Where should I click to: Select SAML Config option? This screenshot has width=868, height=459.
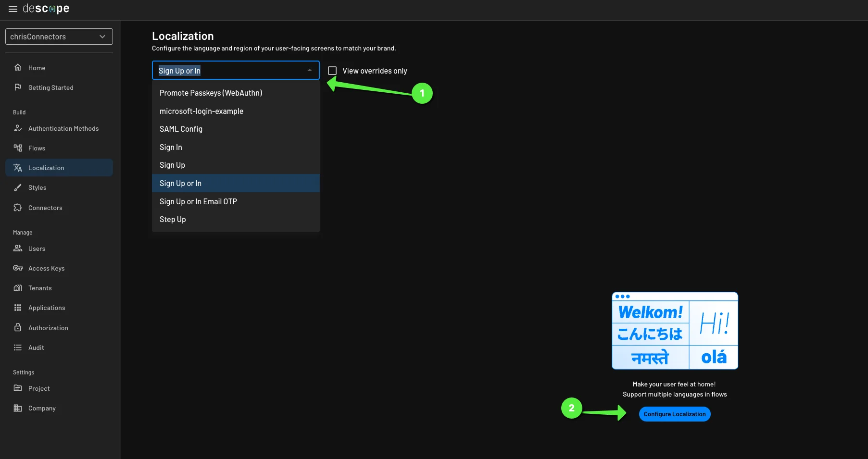236,129
